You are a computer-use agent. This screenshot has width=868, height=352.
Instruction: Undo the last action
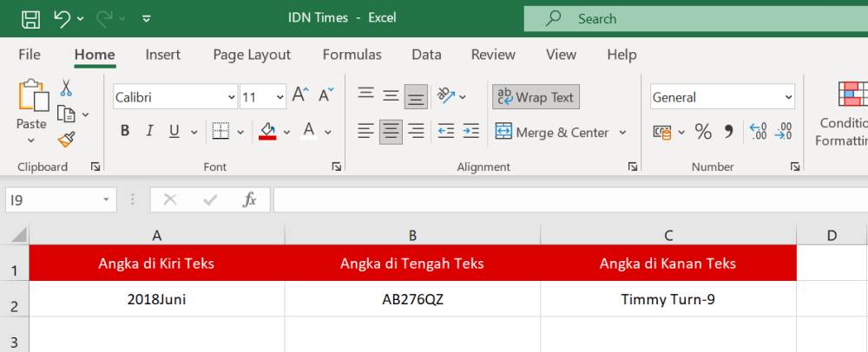coord(62,19)
